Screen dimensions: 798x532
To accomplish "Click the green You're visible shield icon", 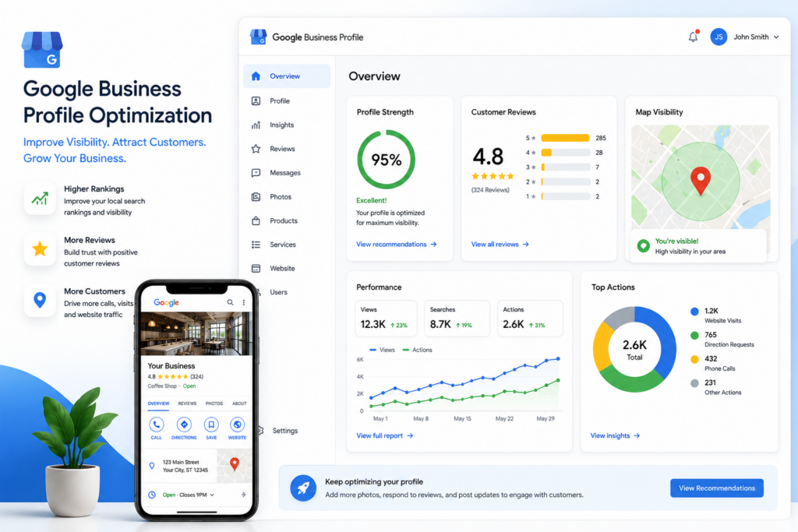I will [x=643, y=246].
